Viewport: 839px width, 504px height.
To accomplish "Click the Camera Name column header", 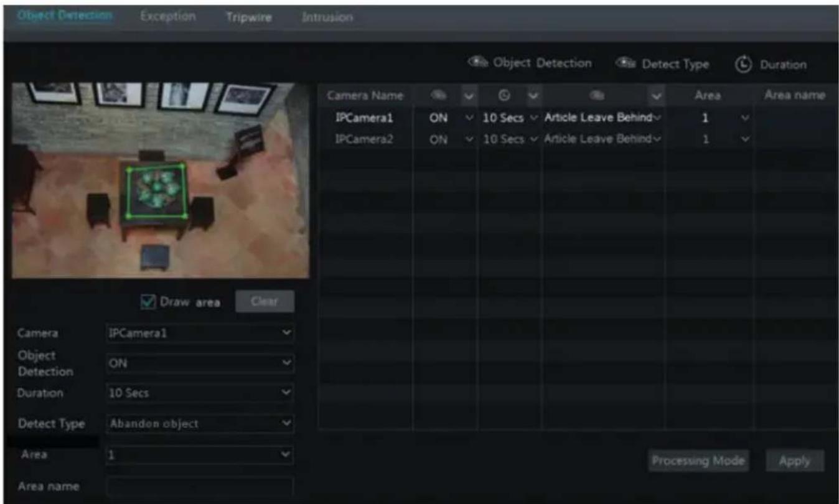I will (365, 96).
